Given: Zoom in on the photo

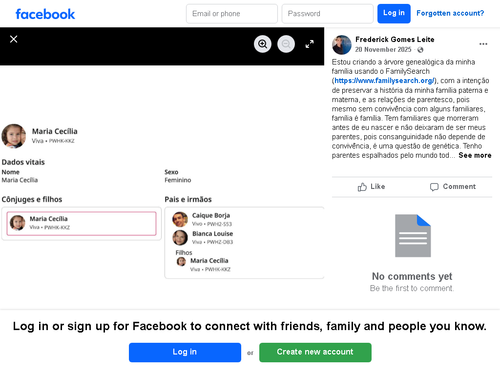Looking at the screenshot, I should 263,44.
